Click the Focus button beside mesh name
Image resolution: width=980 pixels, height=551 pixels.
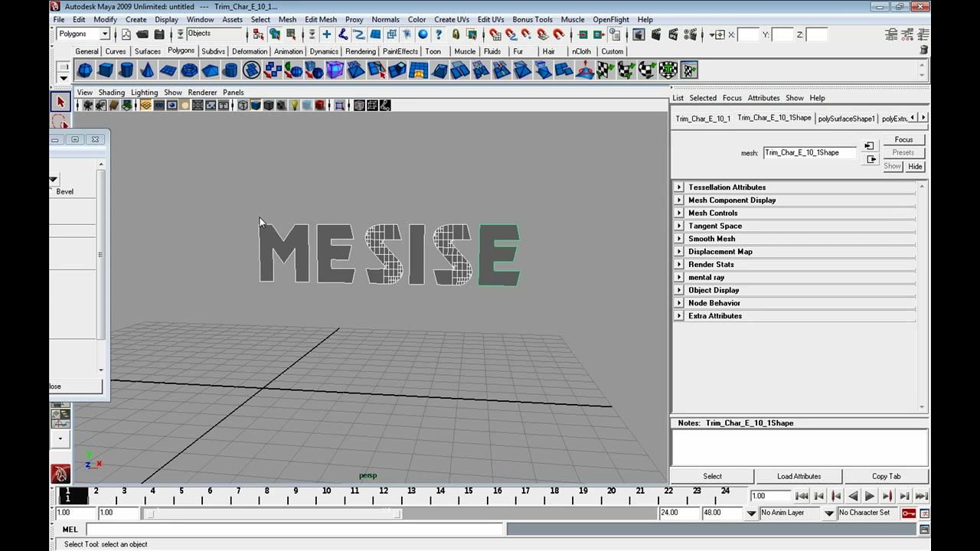(x=903, y=140)
